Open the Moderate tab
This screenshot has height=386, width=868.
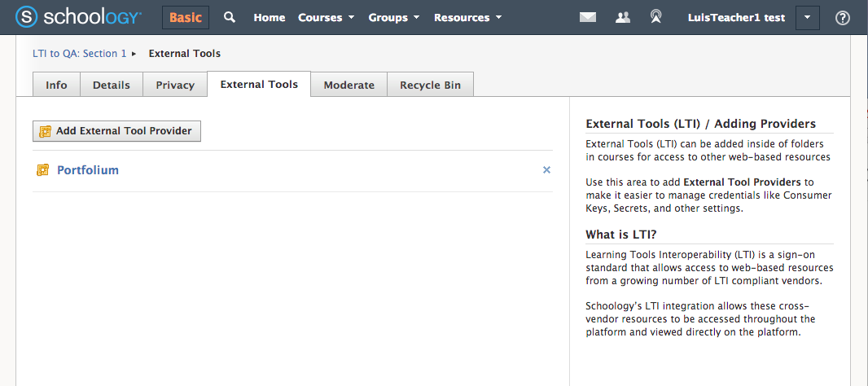[x=349, y=85]
